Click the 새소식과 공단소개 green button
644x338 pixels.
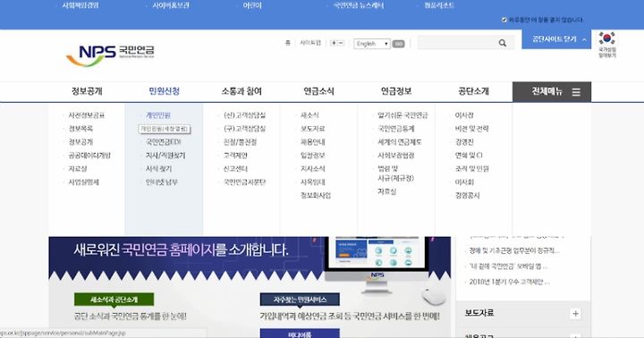(114, 300)
